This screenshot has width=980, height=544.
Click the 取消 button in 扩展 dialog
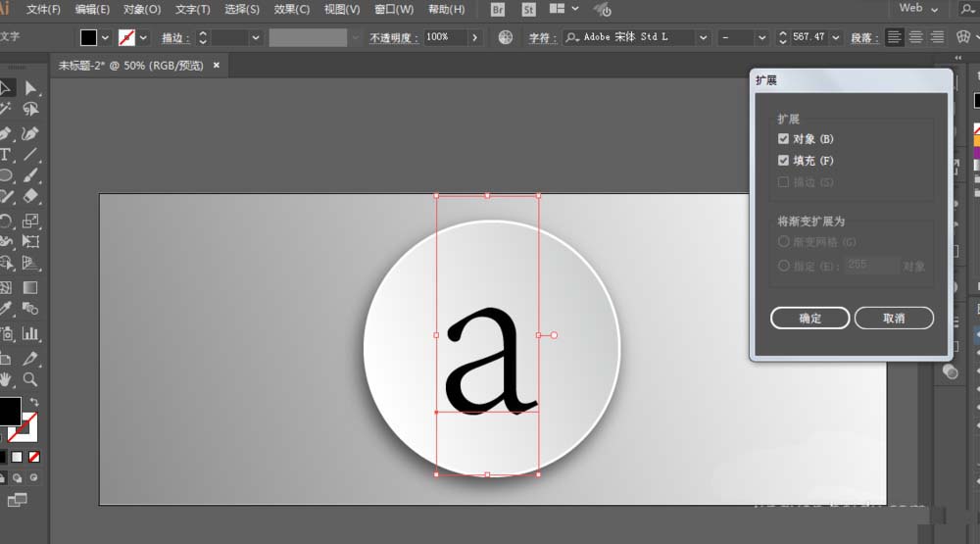pos(894,318)
